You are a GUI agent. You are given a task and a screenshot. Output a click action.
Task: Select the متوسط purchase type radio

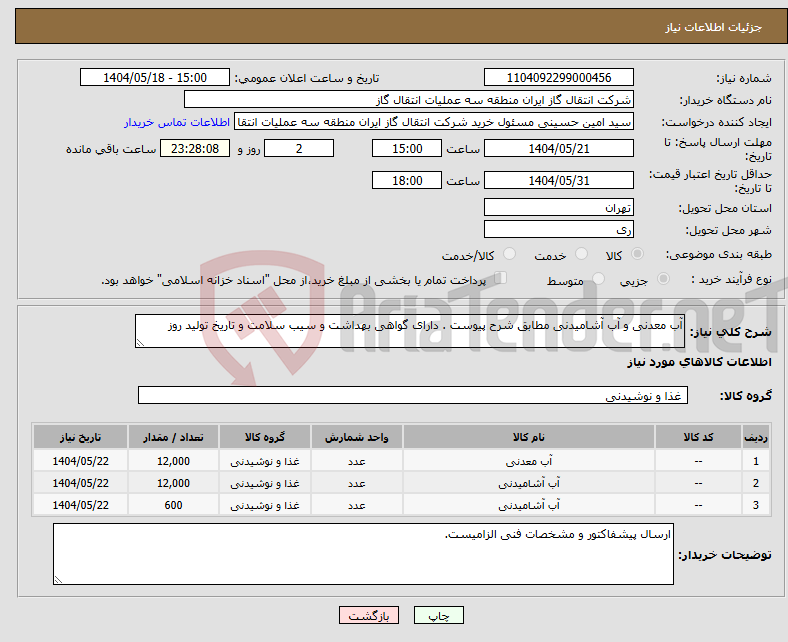click(599, 279)
